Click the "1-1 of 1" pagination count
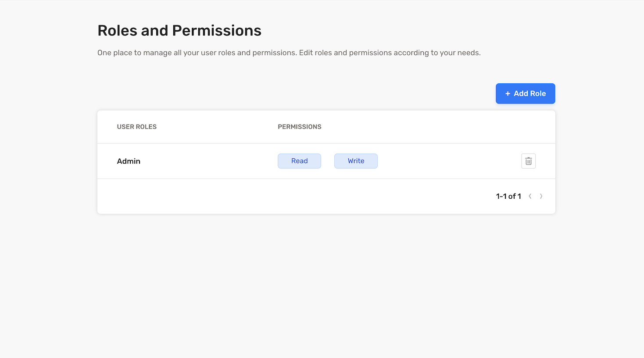Screen dimensions: 644x358 point(508,196)
